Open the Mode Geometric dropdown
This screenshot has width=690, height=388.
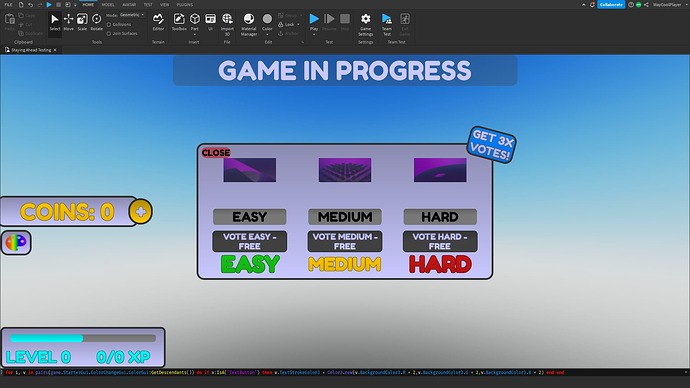click(132, 15)
